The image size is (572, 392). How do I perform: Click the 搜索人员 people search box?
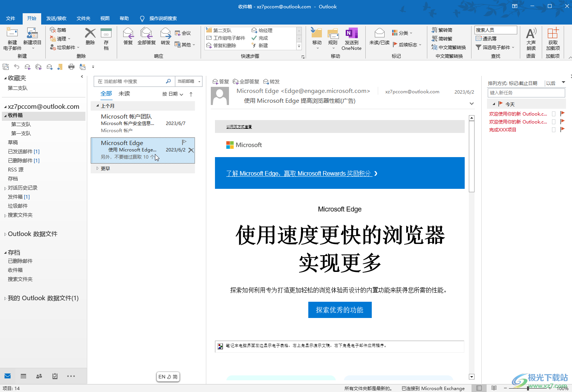(496, 30)
